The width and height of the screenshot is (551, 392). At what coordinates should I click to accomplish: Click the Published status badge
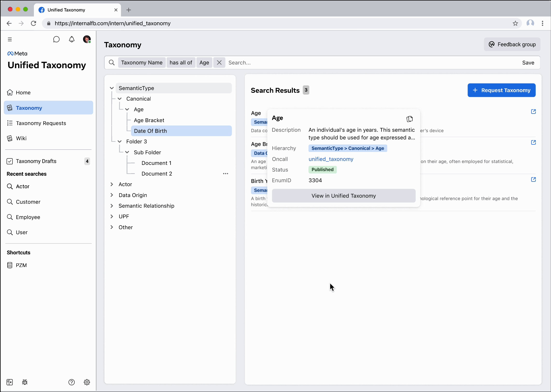(322, 170)
